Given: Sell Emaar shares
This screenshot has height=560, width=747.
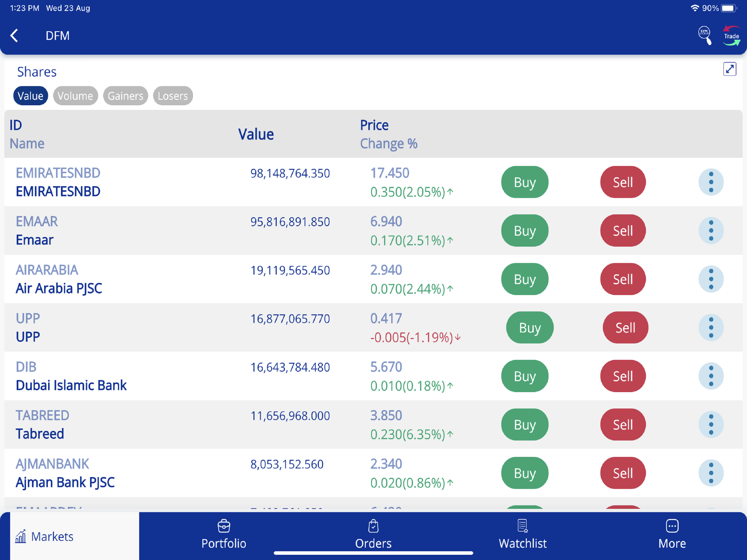Looking at the screenshot, I should 623,231.
